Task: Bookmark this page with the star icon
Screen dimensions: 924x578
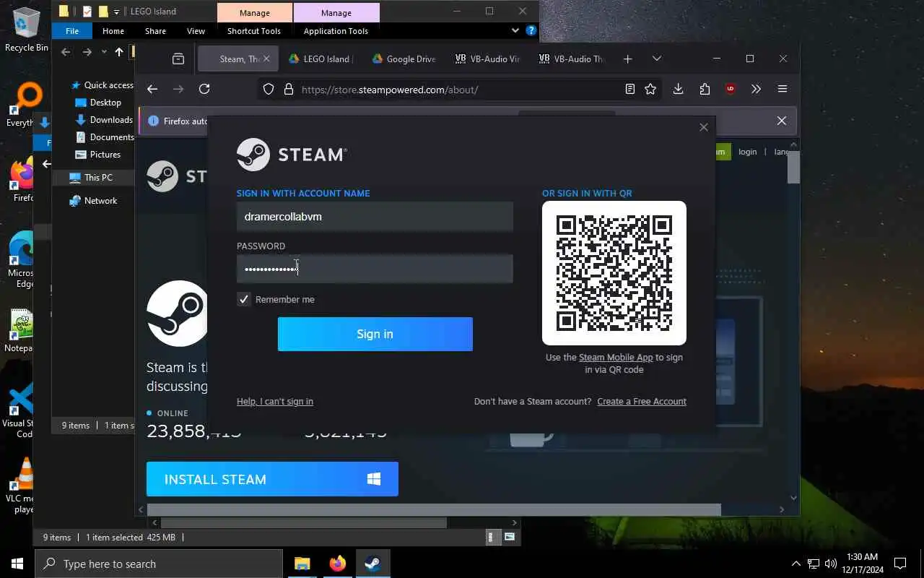Action: pos(650,89)
